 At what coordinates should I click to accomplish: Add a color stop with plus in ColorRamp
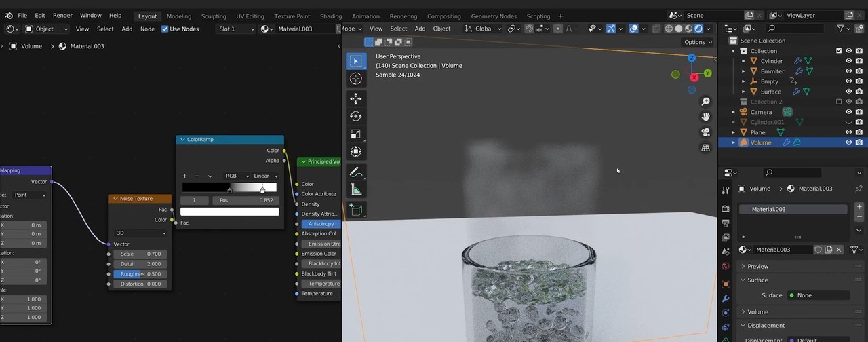tap(185, 176)
